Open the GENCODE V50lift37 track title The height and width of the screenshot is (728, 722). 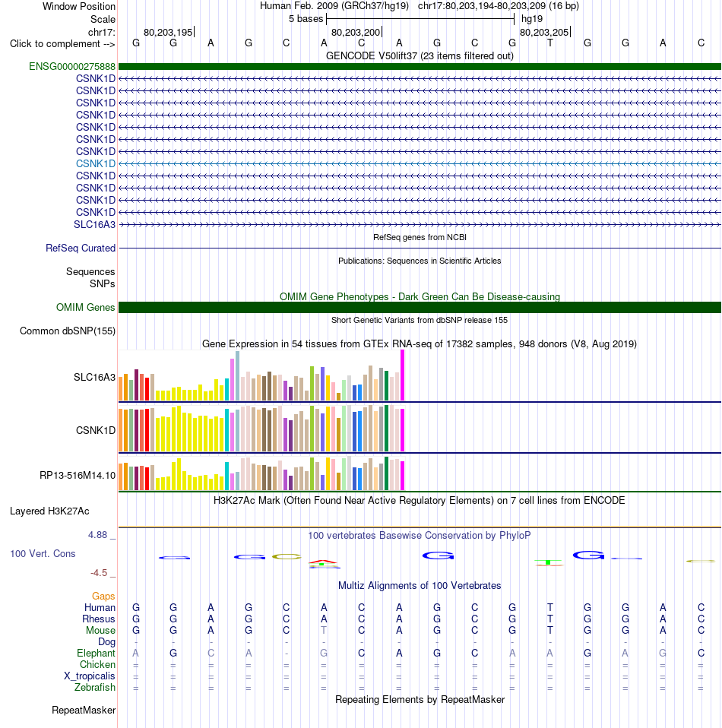(x=420, y=55)
